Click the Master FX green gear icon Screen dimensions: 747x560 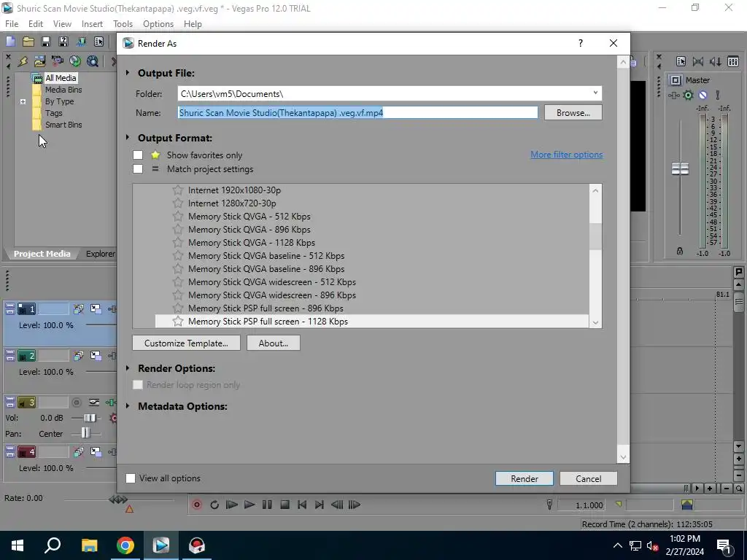(x=688, y=96)
